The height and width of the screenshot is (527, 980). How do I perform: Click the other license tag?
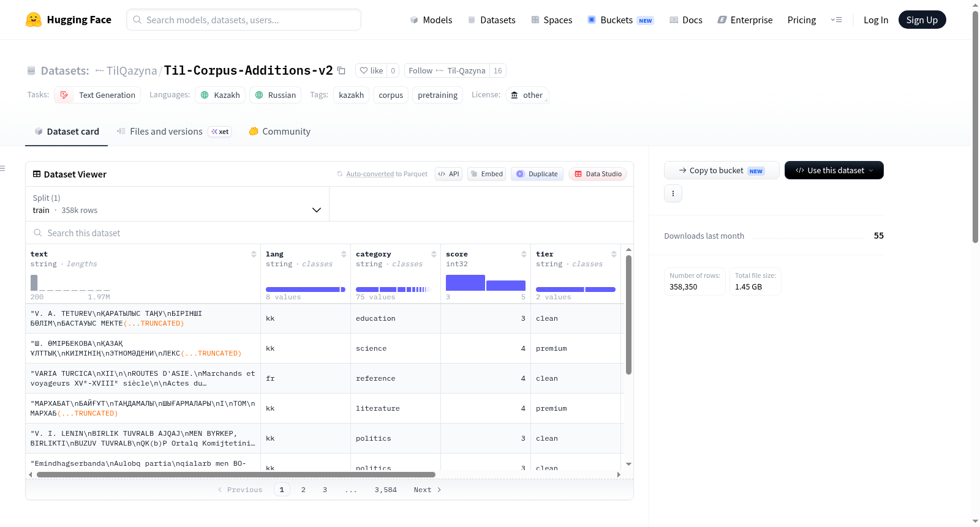point(527,95)
